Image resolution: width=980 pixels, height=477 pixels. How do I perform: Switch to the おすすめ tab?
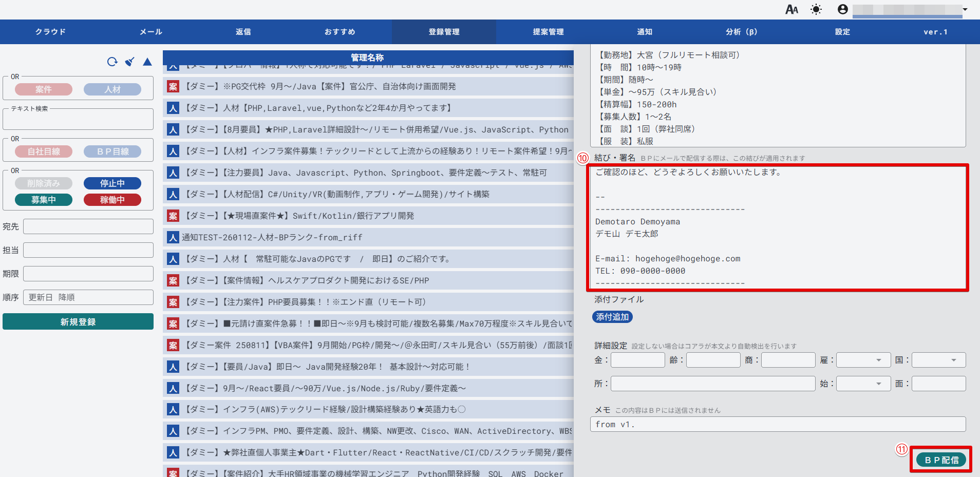pos(340,32)
